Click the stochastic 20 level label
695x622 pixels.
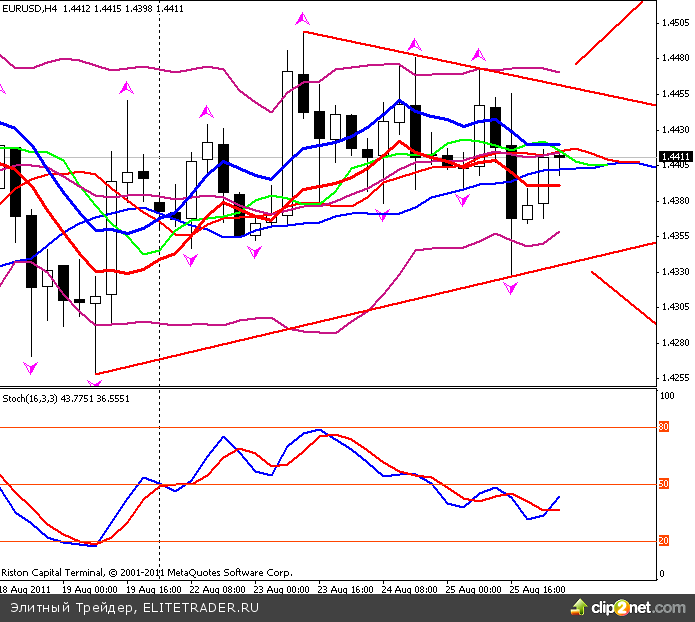coord(663,541)
